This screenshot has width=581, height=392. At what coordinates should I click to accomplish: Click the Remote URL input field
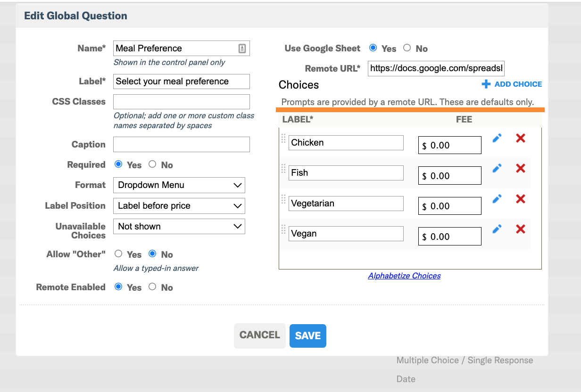pos(437,68)
